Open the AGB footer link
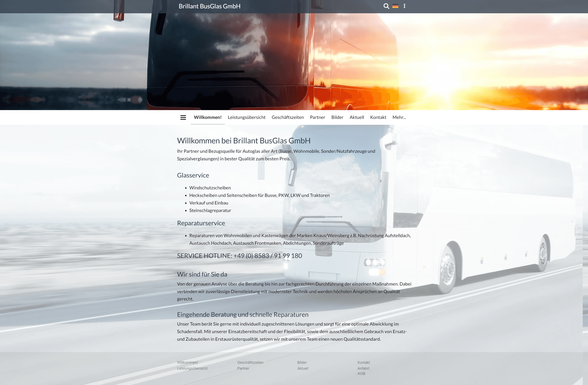Screen dimensions: 588x385 coord(361,374)
